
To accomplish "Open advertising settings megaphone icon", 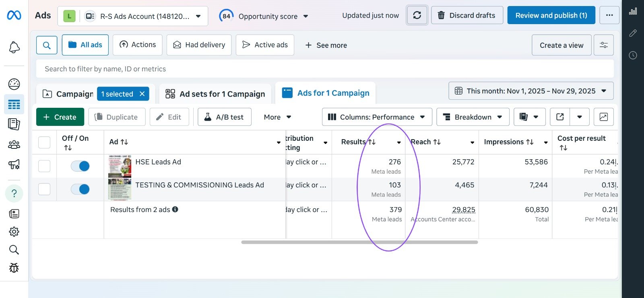I will (x=14, y=164).
